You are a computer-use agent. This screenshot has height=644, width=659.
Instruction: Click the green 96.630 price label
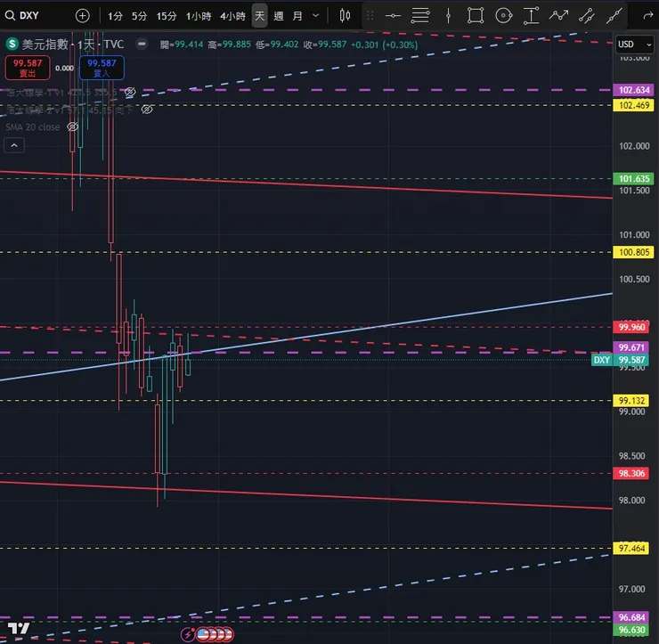coord(631,630)
